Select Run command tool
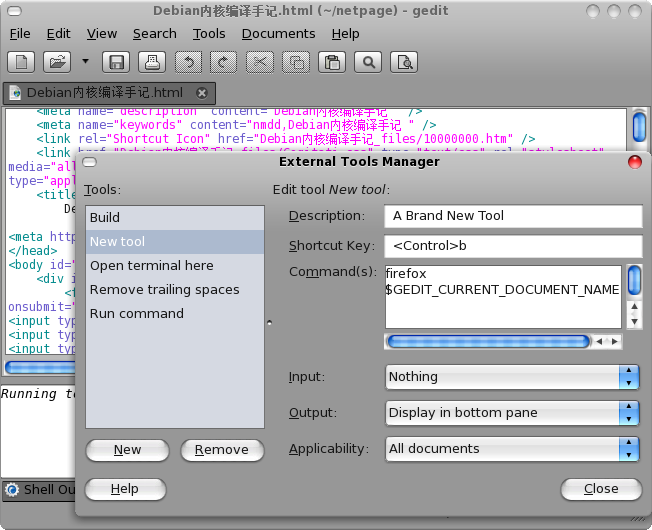This screenshot has height=530, width=652. click(x=175, y=313)
